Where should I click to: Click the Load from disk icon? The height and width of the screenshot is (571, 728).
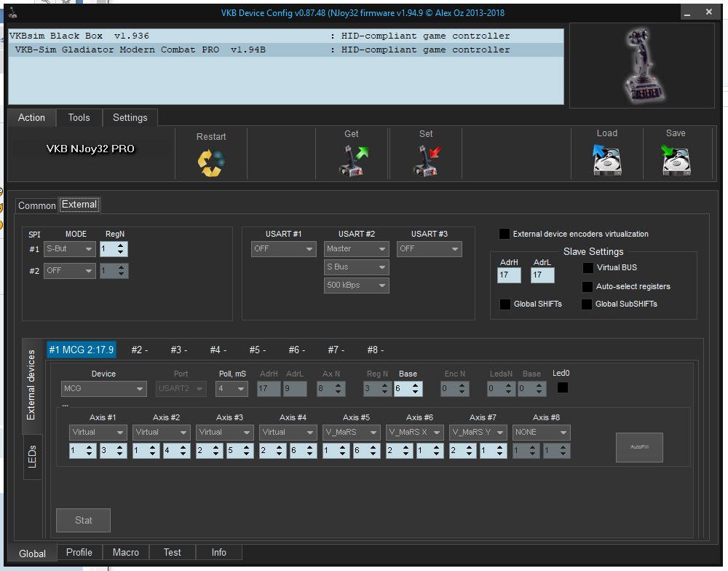pyautogui.click(x=606, y=160)
